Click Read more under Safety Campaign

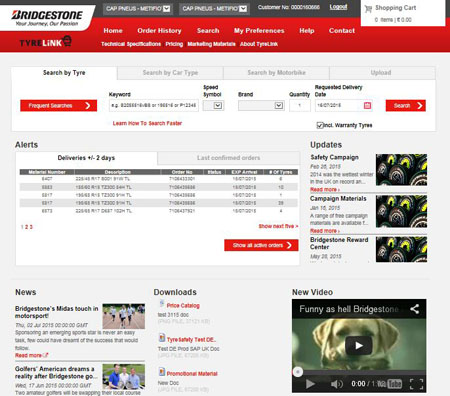(x=325, y=190)
